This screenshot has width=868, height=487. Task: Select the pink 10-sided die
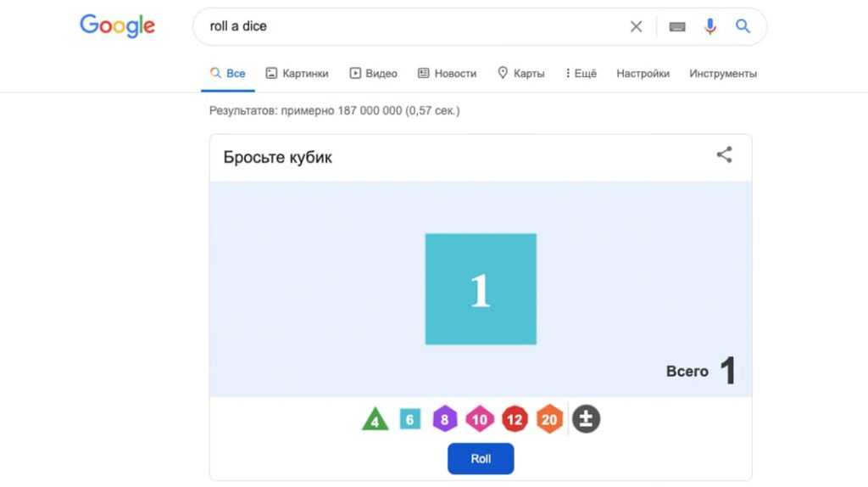coord(480,419)
